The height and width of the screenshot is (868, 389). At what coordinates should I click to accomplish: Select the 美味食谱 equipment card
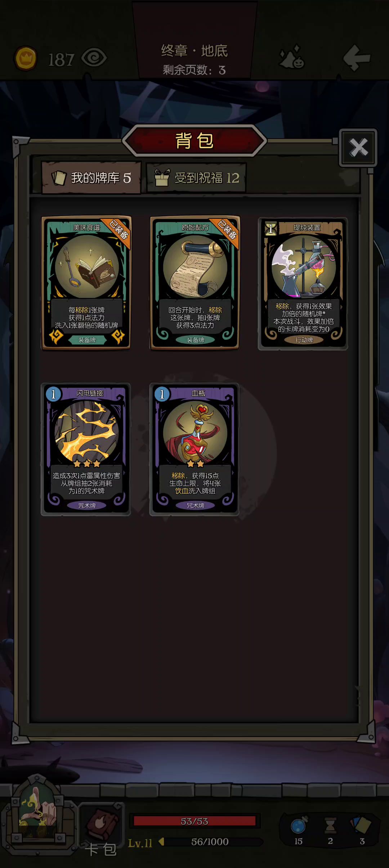[86, 282]
